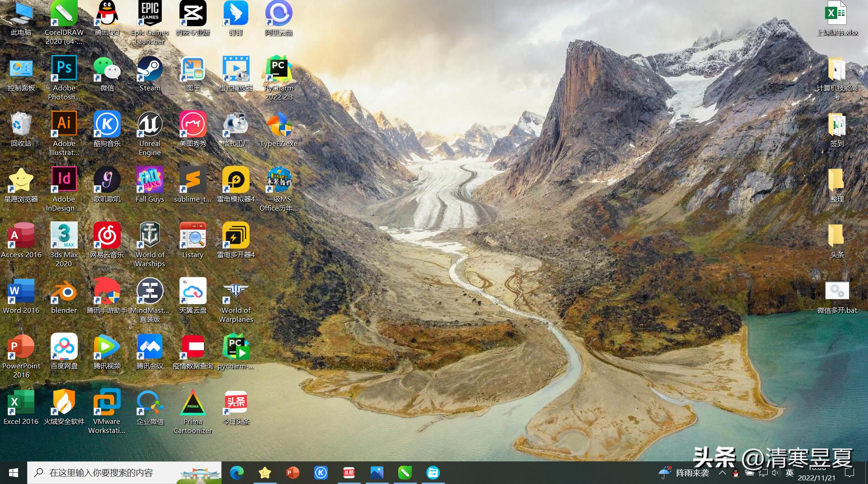
Task: Open Microsoft Edge from the taskbar
Action: click(x=237, y=473)
